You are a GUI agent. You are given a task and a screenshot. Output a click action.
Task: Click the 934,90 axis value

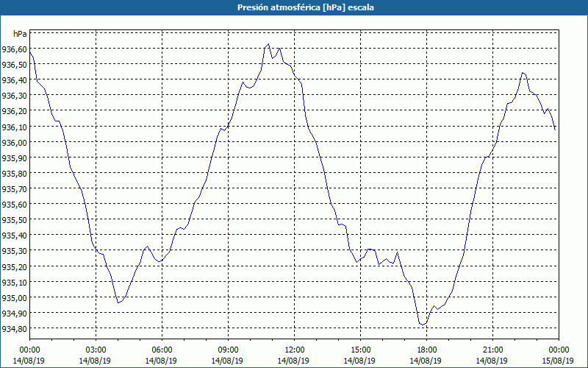[14, 314]
